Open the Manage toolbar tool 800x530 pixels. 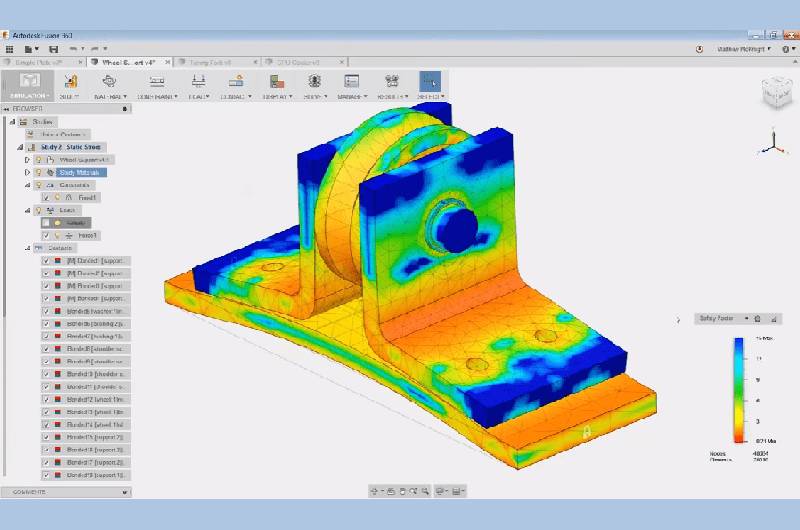pyautogui.click(x=352, y=86)
